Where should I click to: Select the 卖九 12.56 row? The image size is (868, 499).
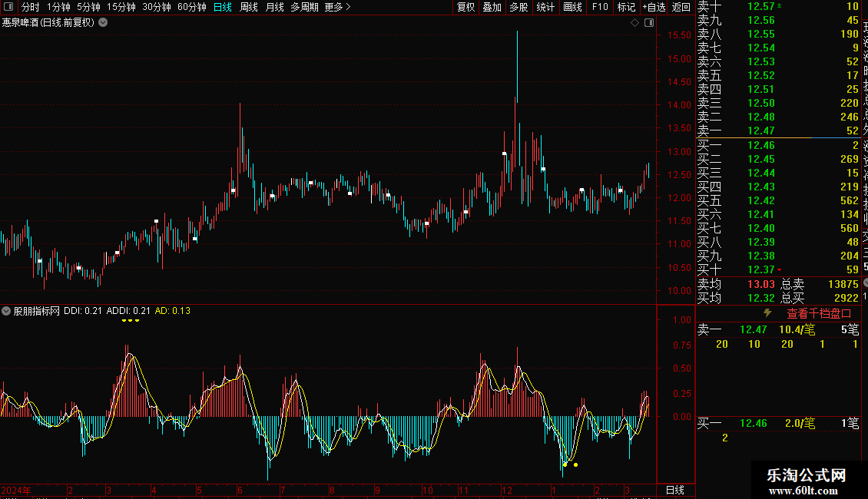pyautogui.click(x=778, y=20)
